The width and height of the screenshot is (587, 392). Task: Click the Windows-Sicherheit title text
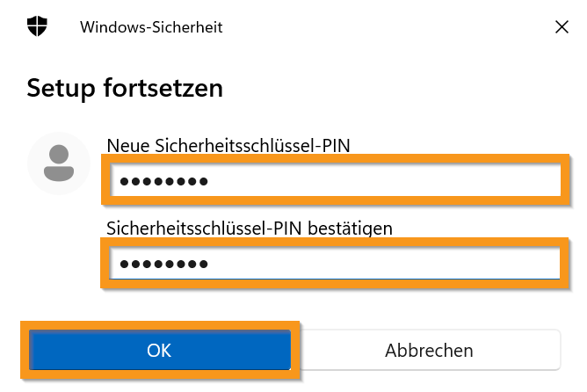tap(151, 27)
